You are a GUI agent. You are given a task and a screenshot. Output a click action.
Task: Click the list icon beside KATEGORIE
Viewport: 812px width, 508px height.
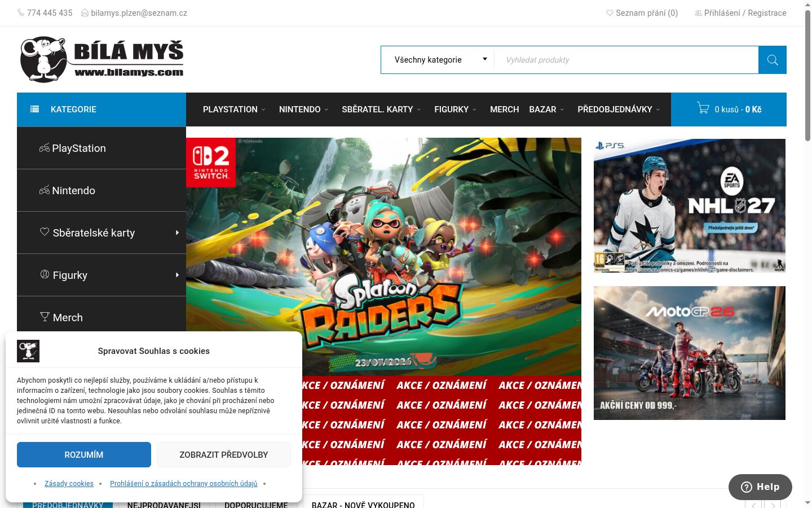(x=35, y=110)
